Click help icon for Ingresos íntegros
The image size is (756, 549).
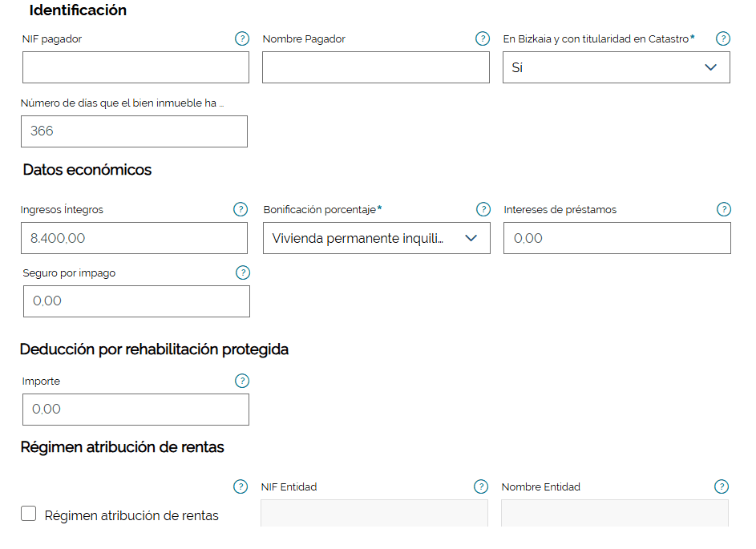[x=241, y=209]
